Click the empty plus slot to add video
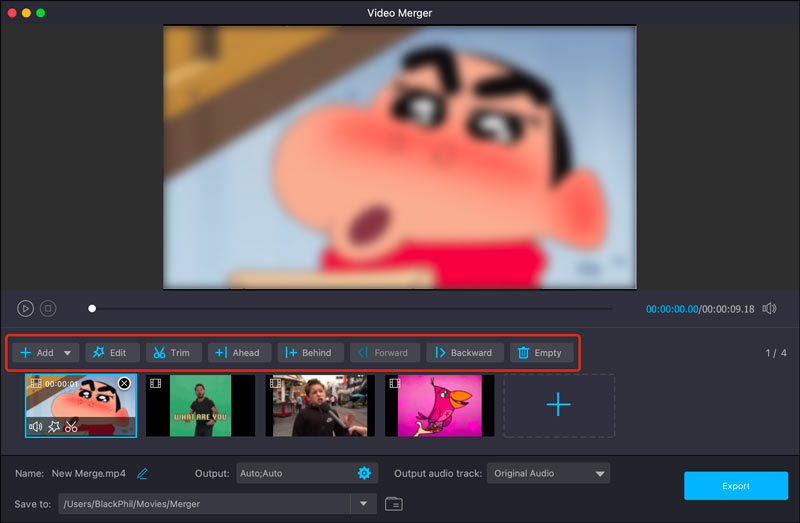 coord(558,405)
